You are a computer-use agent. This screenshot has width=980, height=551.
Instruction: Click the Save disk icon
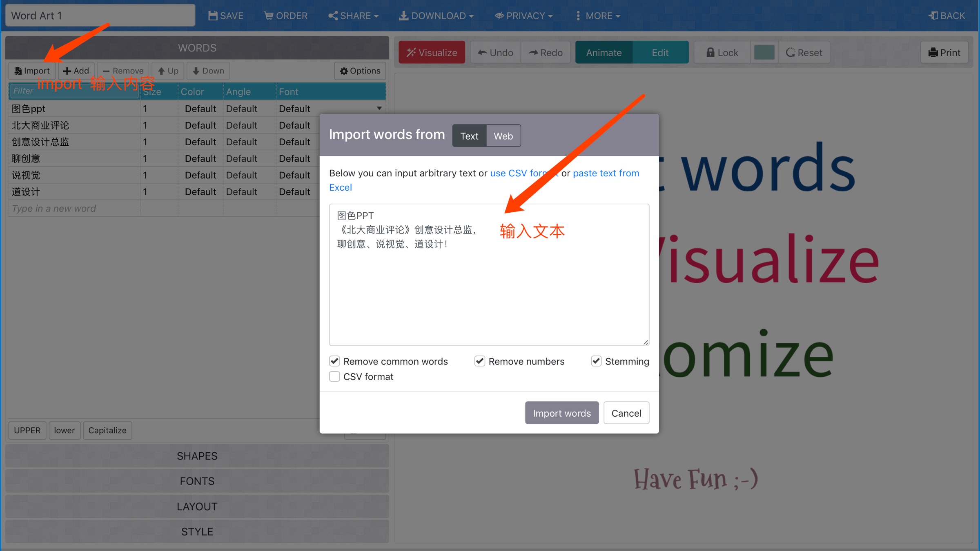point(213,16)
